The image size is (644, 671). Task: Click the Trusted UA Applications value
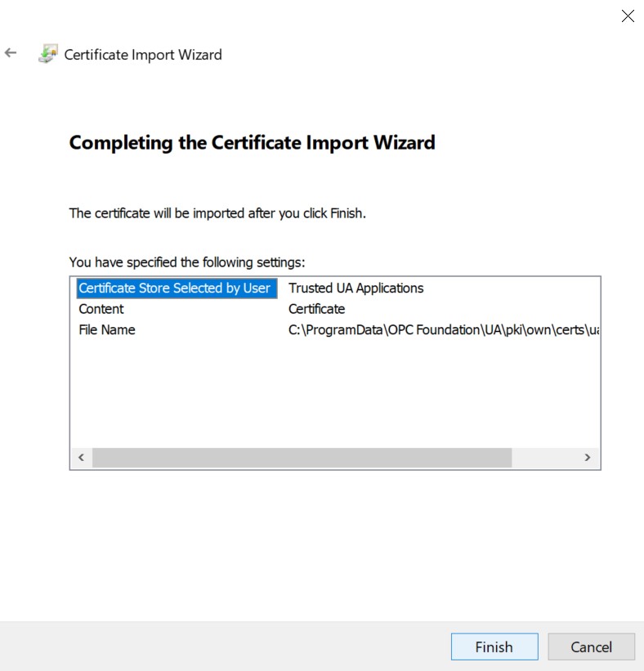tap(356, 289)
